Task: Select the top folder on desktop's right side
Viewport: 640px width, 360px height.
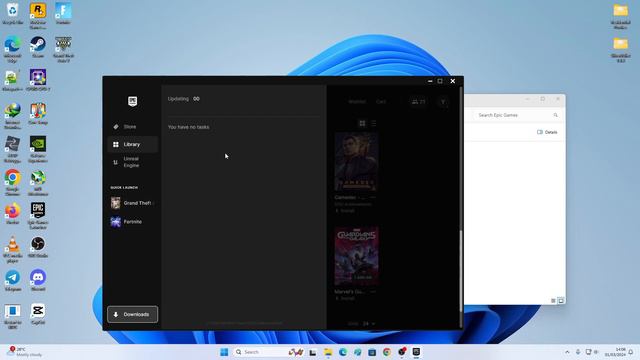Action: tap(620, 16)
